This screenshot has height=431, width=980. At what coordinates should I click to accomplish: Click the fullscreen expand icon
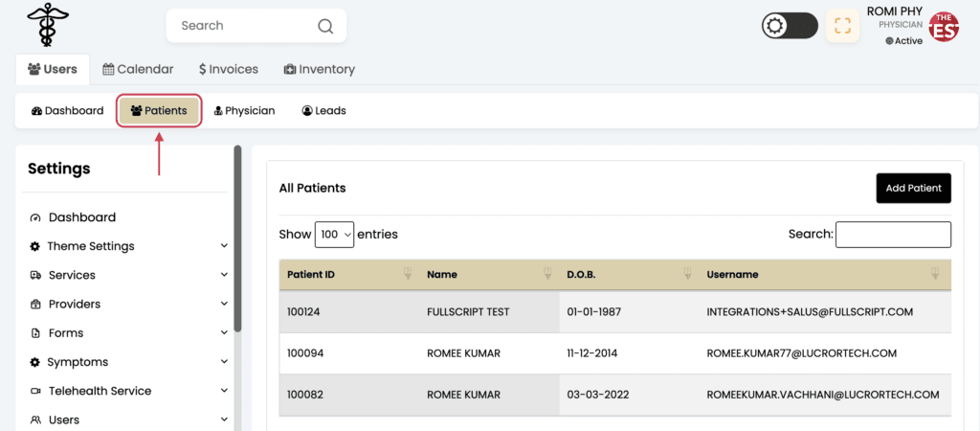point(842,26)
